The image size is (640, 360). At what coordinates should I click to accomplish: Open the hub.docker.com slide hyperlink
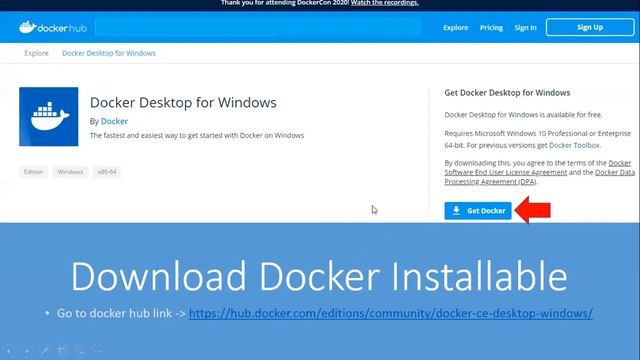click(x=391, y=313)
